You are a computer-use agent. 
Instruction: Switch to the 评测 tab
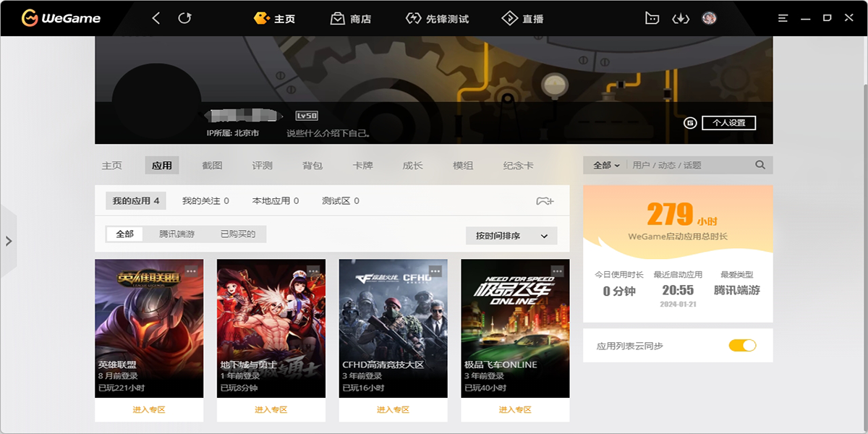pos(263,166)
